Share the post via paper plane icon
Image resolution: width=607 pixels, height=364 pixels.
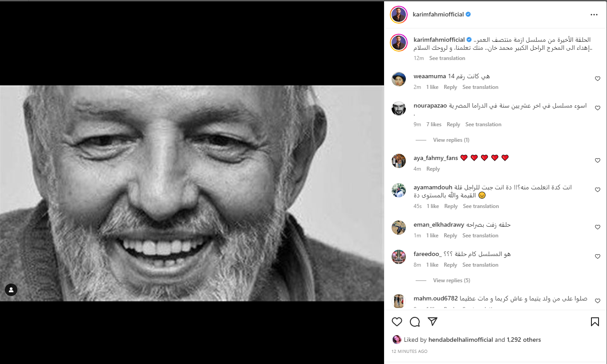coord(433,321)
